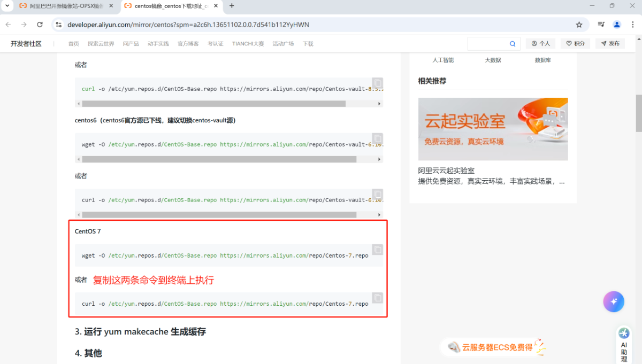
Task: Switch to 阿里巴巴开源镜像站 tab
Action: pos(66,6)
